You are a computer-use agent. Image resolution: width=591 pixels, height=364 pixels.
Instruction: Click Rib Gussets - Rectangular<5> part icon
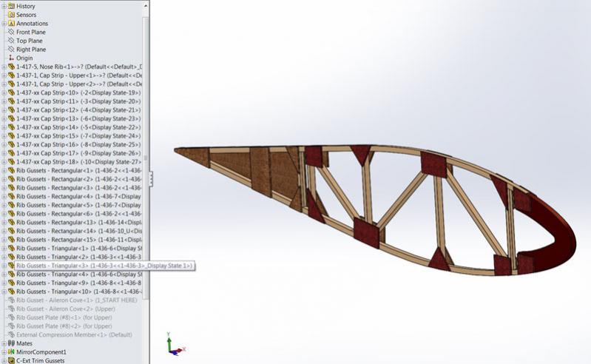tap(11, 206)
